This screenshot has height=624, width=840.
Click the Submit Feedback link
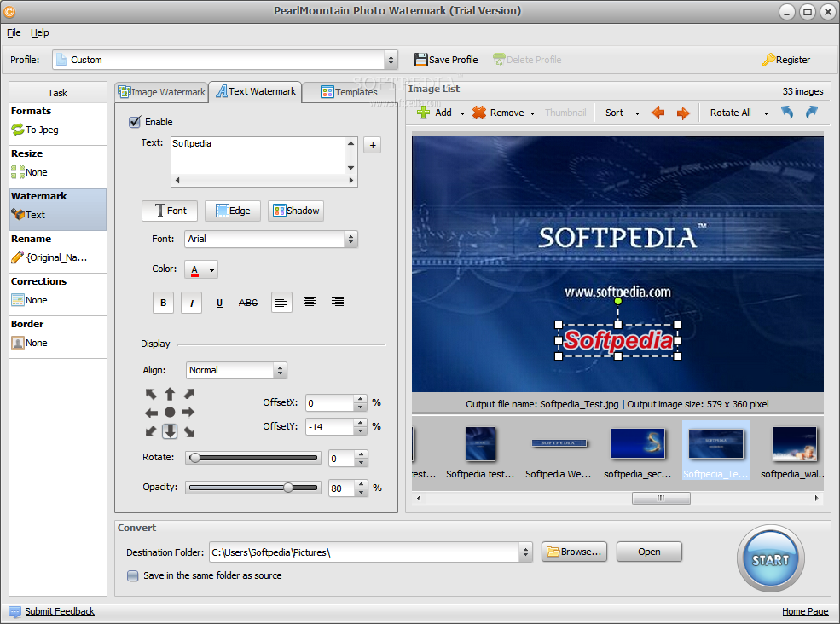[60, 612]
